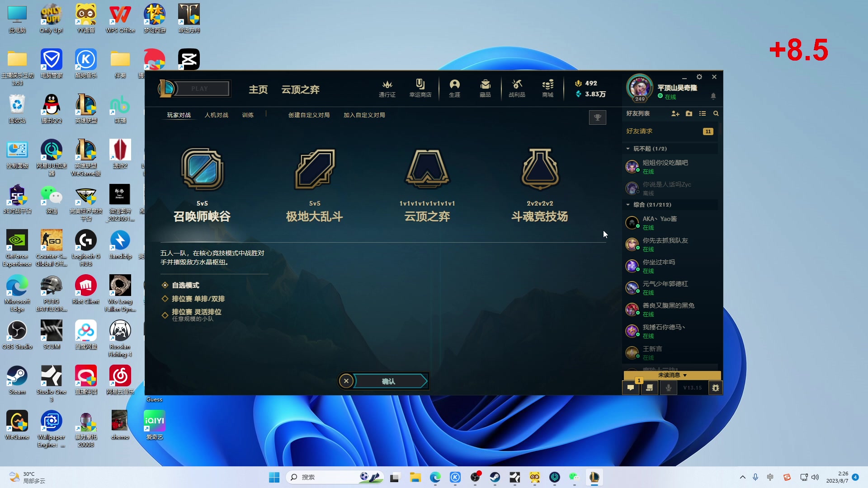Screen dimensions: 868x488
Task: Click the PLAY button
Action: [x=200, y=88]
